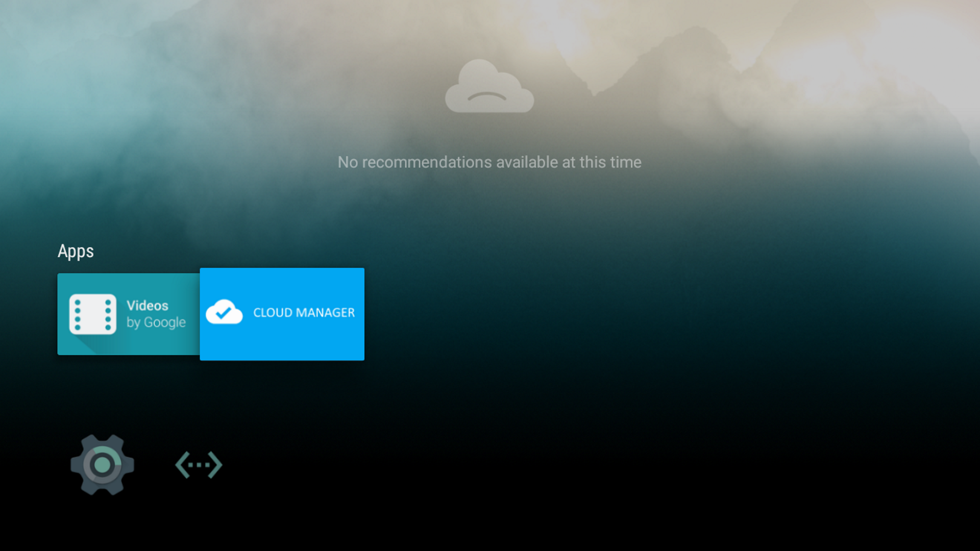Click the empty recommendations row area
The image size is (980, 551).
(x=489, y=122)
